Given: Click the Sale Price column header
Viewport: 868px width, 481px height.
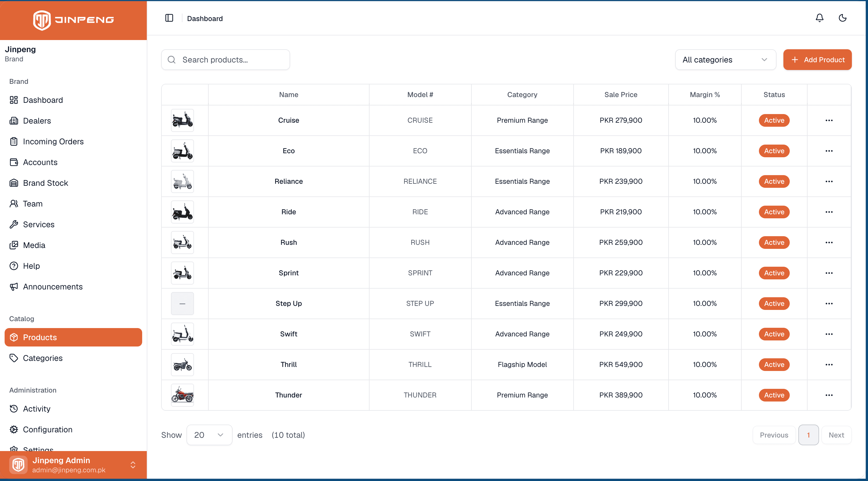Looking at the screenshot, I should coord(621,95).
